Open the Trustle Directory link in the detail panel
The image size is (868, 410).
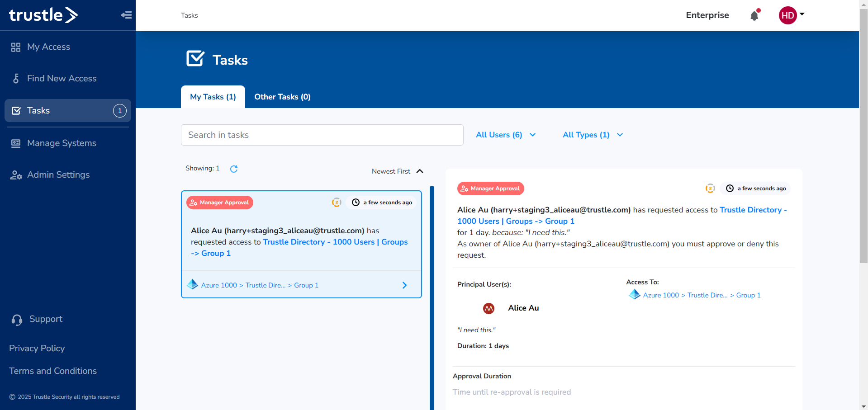point(622,216)
